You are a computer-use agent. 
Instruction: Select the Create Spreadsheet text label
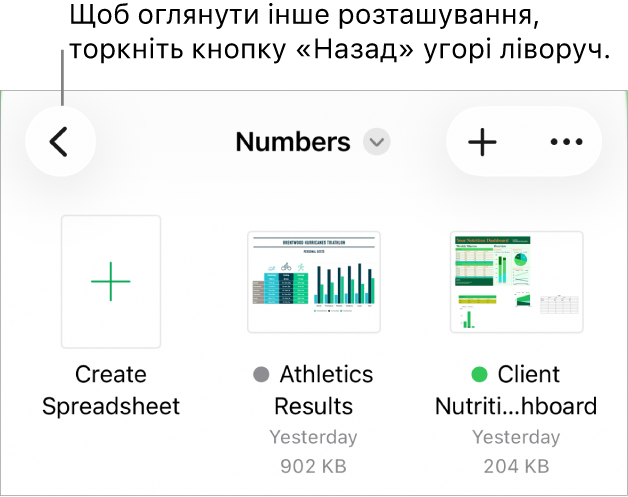click(111, 390)
